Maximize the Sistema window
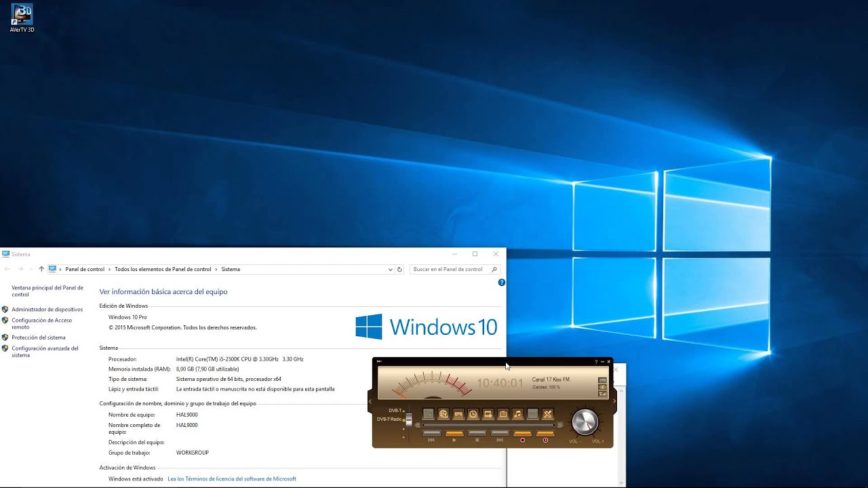This screenshot has height=488, width=868. coord(475,254)
